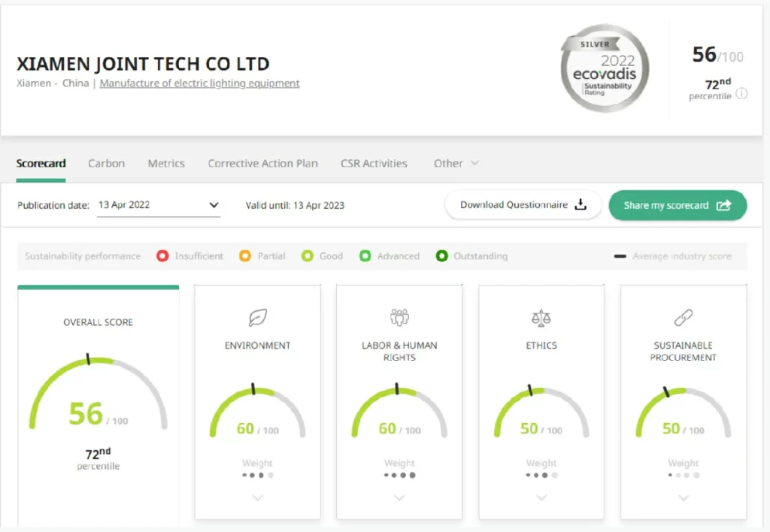Screen dimensions: 770x532
Task: Click the percentile info icon
Action: (741, 93)
